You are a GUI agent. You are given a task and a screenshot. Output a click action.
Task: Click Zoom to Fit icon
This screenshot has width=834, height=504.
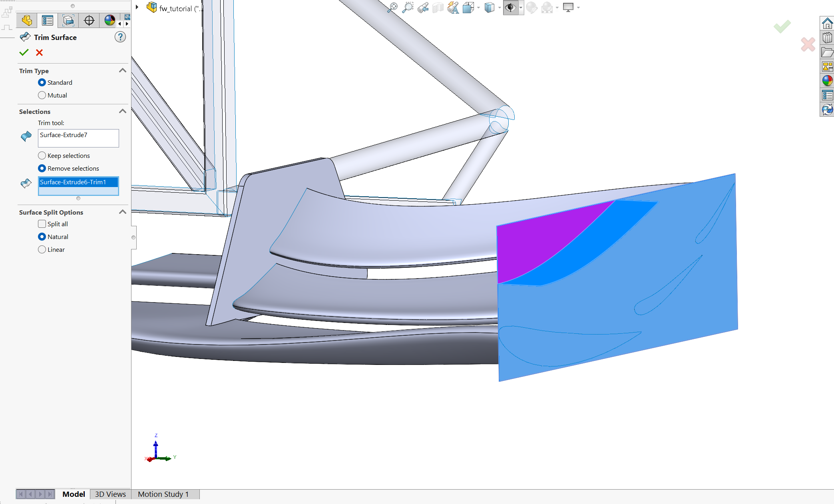tap(392, 8)
